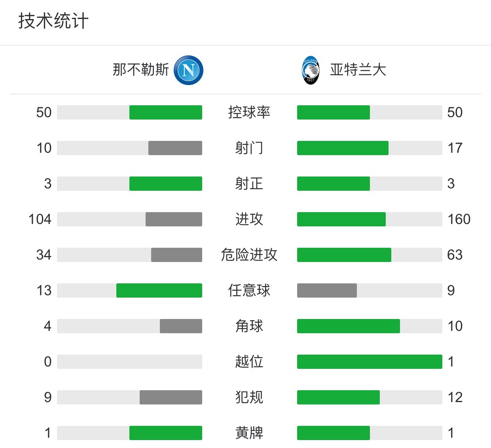
Task: Click the 控球率 stat label
Action: tap(249, 112)
